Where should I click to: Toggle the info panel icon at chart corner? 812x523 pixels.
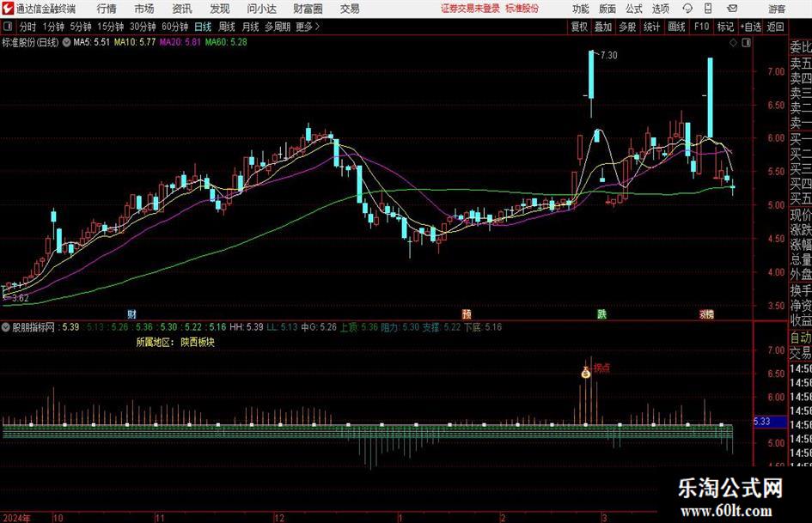[x=746, y=43]
